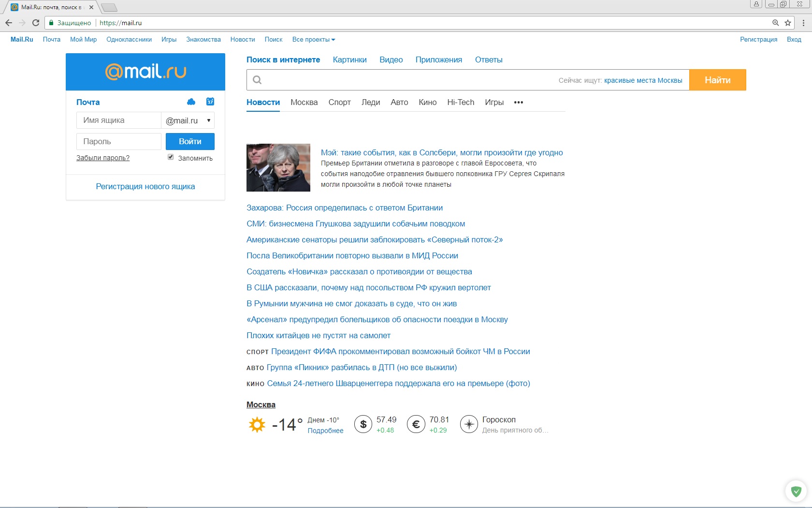The image size is (812, 508).
Task: Click the dollar exchange rate icon
Action: coord(363,424)
